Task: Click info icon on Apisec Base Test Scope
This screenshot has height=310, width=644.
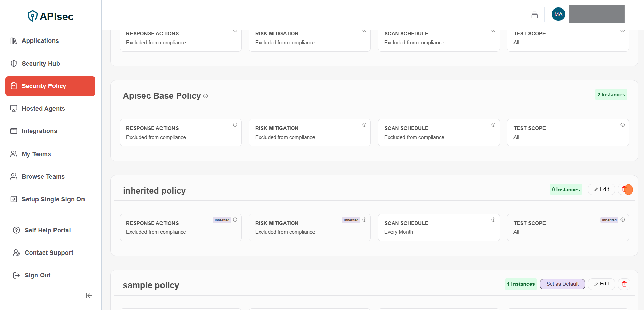Action: pos(622,125)
